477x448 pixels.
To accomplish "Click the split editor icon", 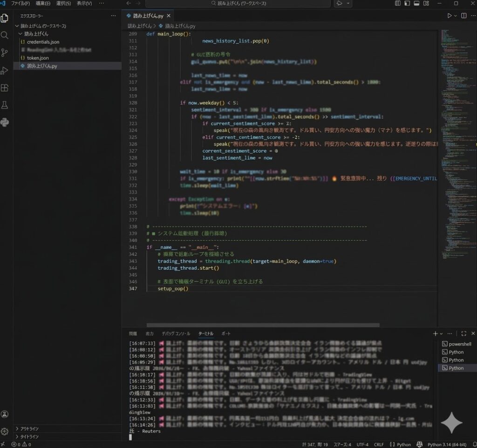I will point(463,15).
